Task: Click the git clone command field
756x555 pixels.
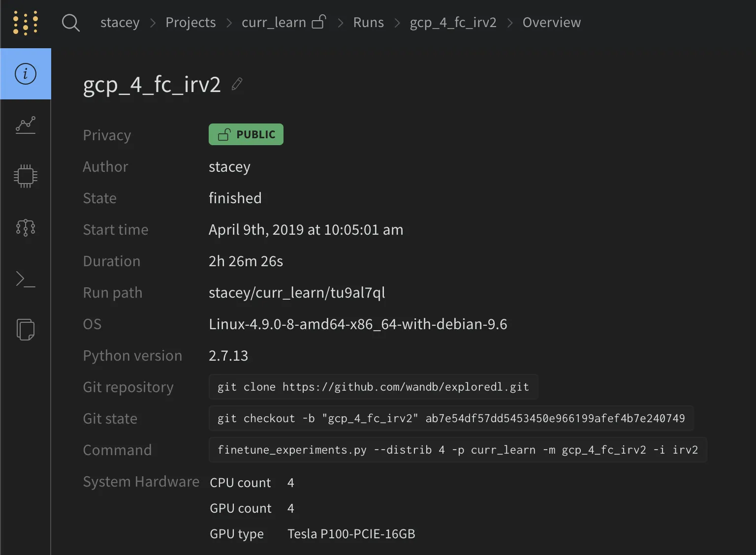Action: click(x=373, y=387)
